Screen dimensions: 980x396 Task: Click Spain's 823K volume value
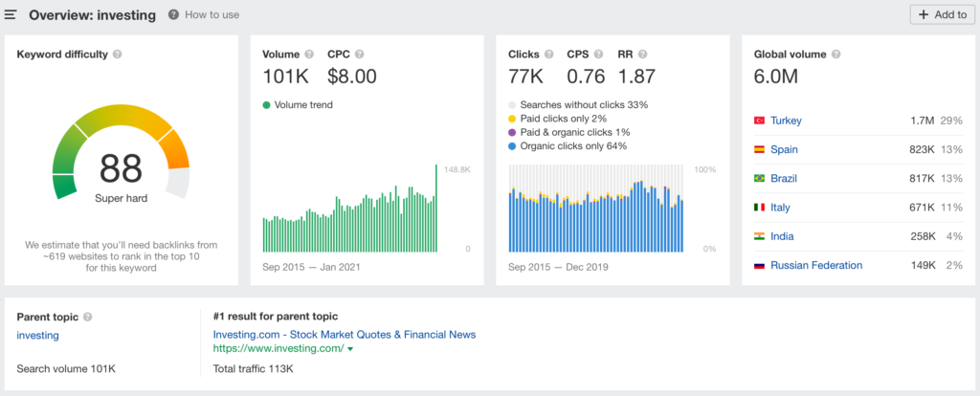[x=922, y=149]
